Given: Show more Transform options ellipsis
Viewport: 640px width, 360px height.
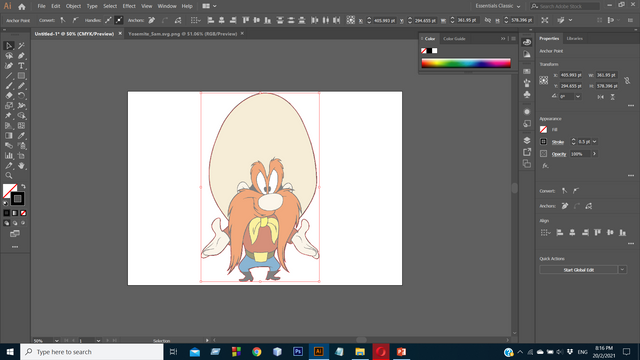Looking at the screenshot, I should (x=631, y=106).
